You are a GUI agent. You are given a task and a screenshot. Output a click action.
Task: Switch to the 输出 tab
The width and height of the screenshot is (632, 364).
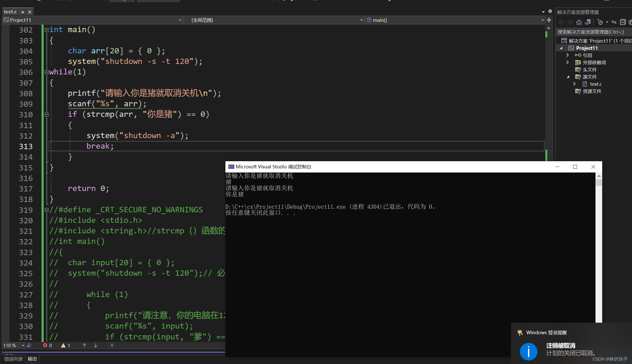(32, 359)
